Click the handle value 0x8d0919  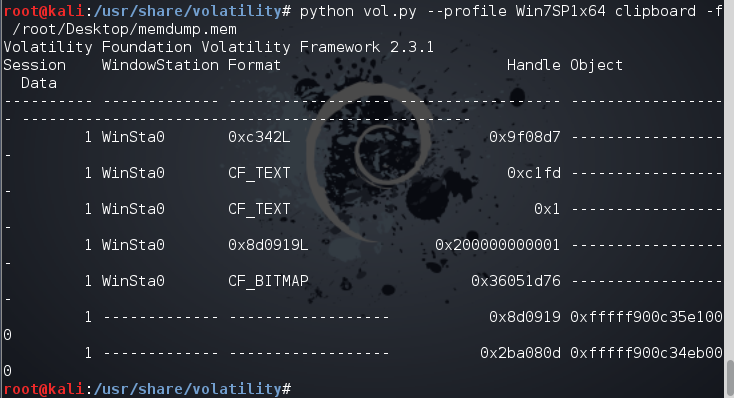(x=525, y=317)
